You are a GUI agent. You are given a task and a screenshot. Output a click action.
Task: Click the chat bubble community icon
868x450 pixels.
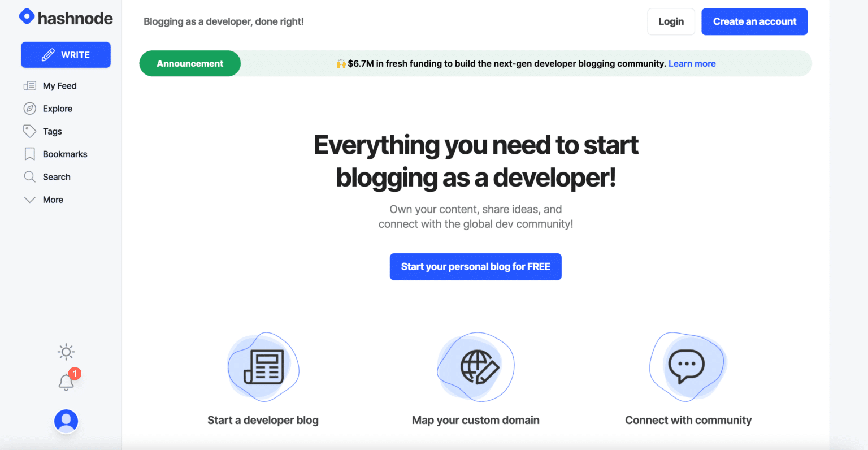pos(688,367)
